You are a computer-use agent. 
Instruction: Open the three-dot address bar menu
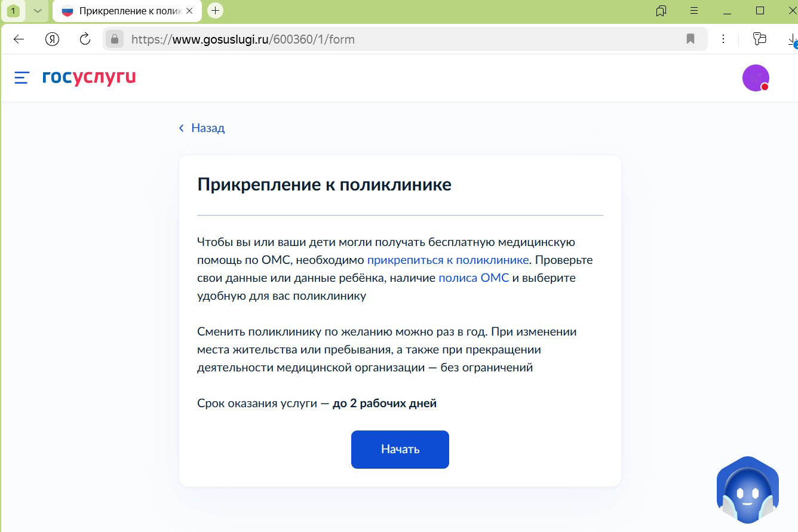[x=723, y=38]
